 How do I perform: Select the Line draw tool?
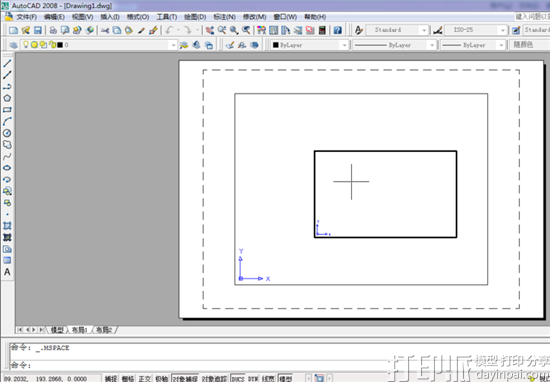[x=7, y=63]
